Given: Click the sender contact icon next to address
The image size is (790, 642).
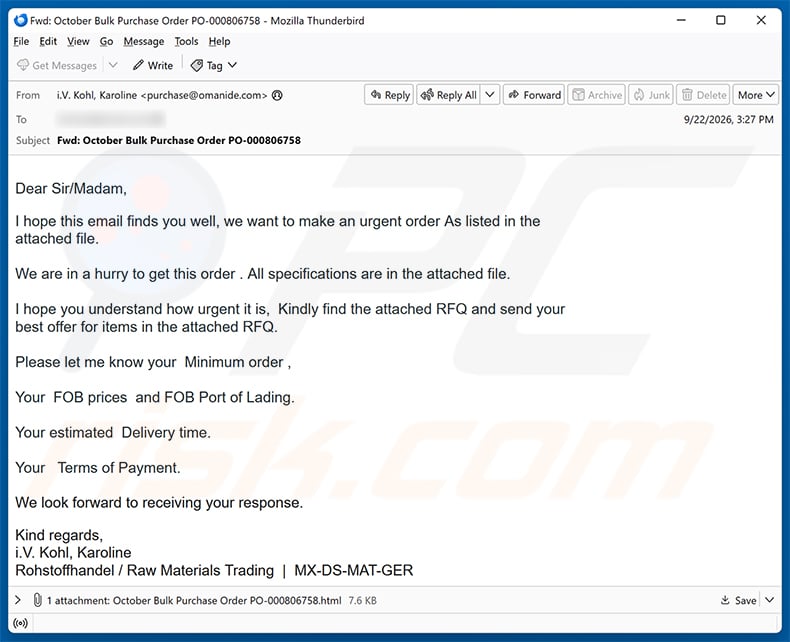Looking at the screenshot, I should 277,95.
